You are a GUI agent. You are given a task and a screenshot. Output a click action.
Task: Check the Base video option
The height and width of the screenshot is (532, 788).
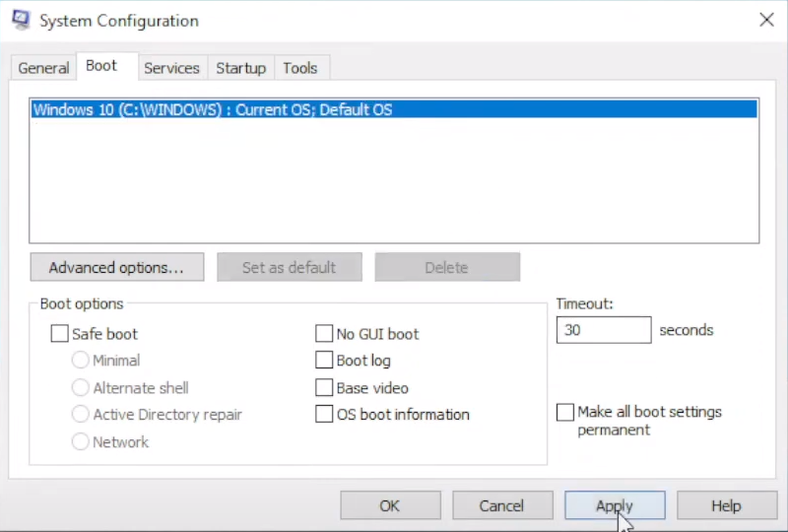click(324, 388)
